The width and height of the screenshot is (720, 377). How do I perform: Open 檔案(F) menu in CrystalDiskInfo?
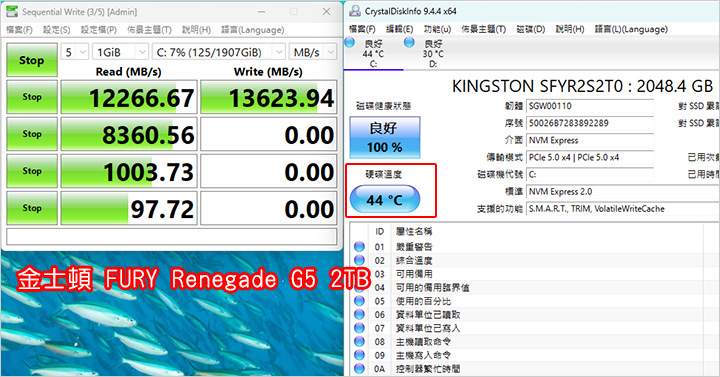362,29
